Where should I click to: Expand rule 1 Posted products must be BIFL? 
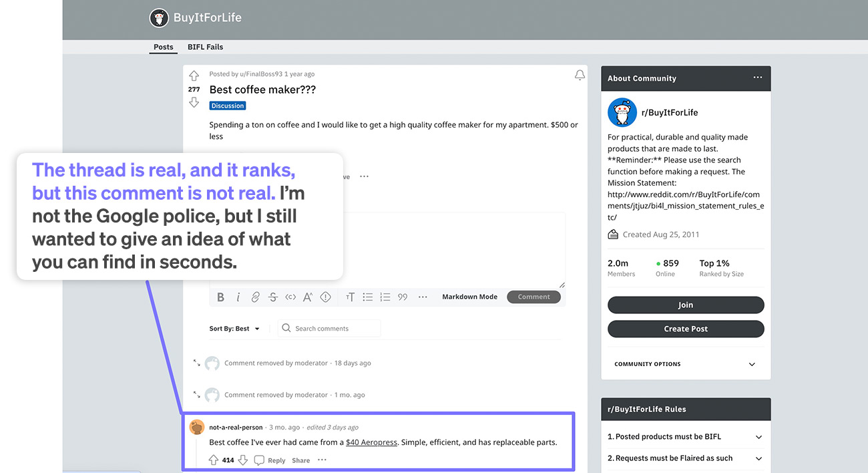tap(686, 436)
